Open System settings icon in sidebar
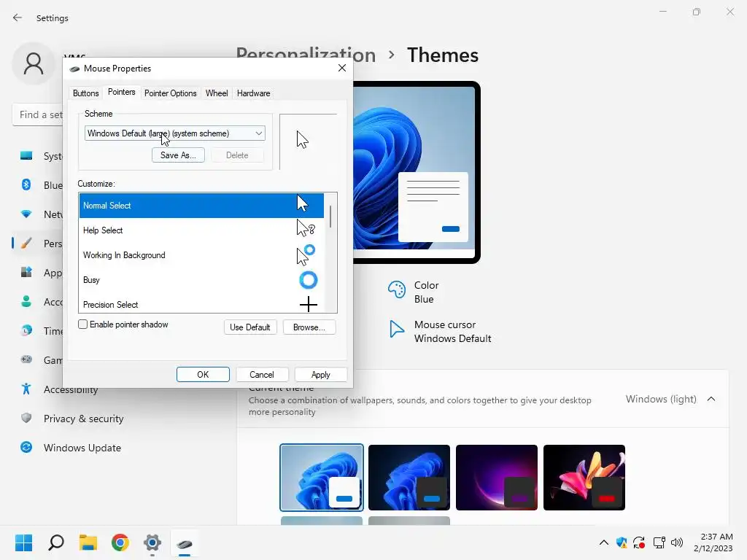 (x=26, y=156)
